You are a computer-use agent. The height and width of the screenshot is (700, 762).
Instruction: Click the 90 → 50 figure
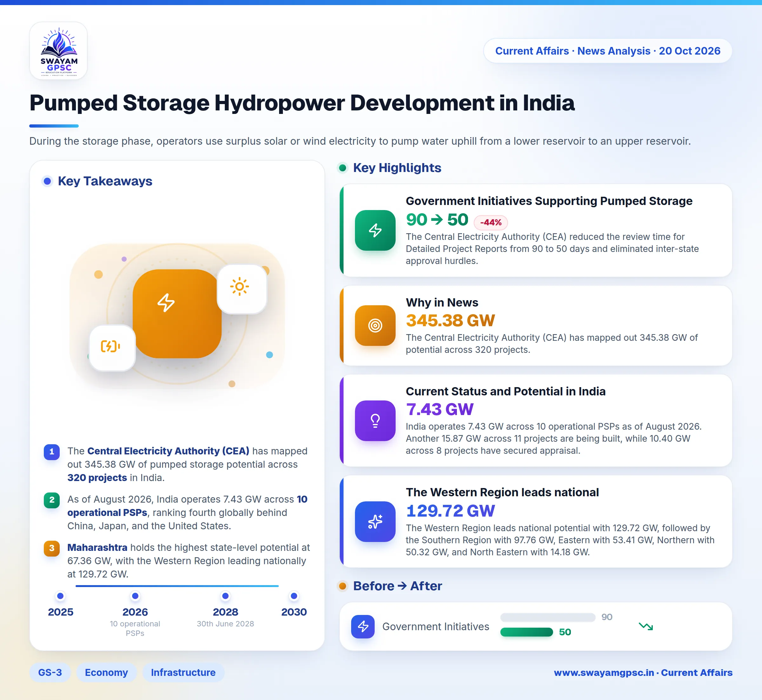(437, 220)
